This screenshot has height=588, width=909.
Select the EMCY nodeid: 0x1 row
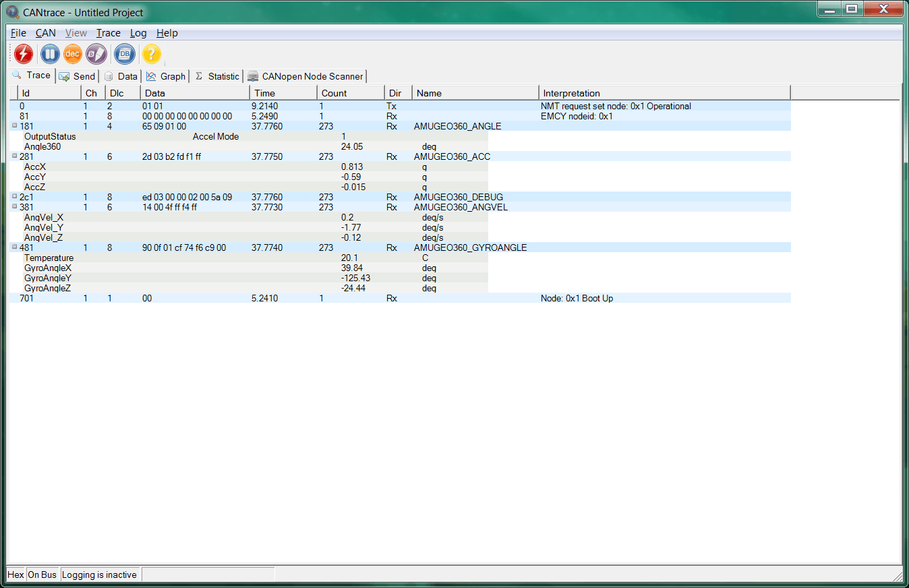[x=400, y=116]
